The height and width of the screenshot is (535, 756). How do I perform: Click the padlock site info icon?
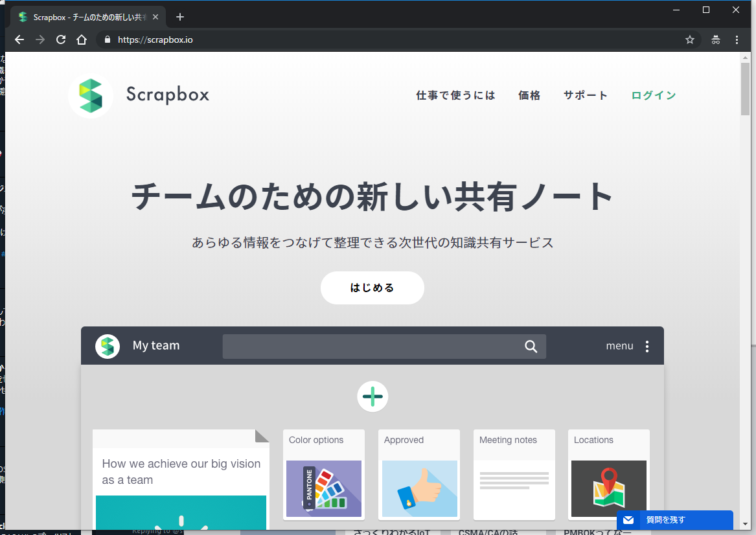click(108, 40)
